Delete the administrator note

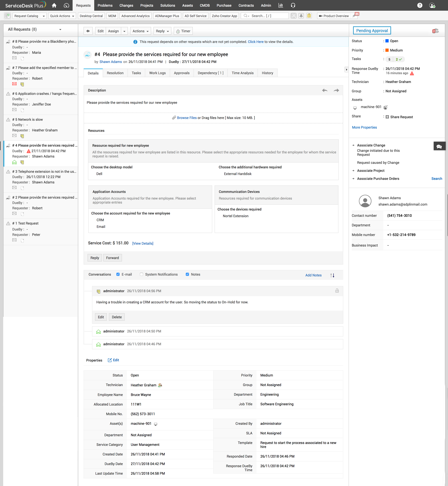(117, 317)
